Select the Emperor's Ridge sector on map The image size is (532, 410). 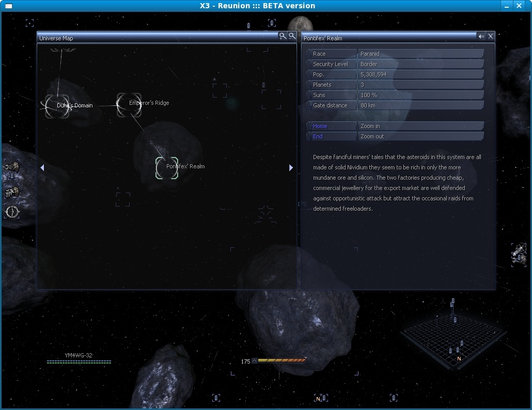tap(129, 104)
